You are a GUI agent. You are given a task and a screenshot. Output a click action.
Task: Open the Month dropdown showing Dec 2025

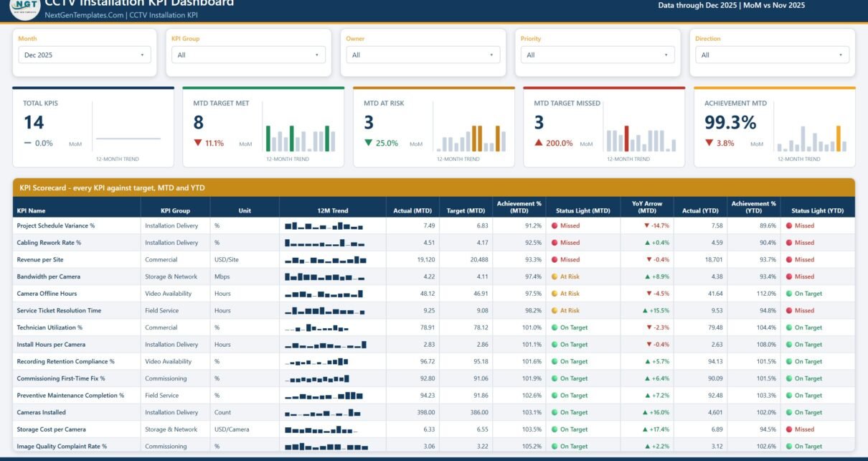tap(85, 55)
